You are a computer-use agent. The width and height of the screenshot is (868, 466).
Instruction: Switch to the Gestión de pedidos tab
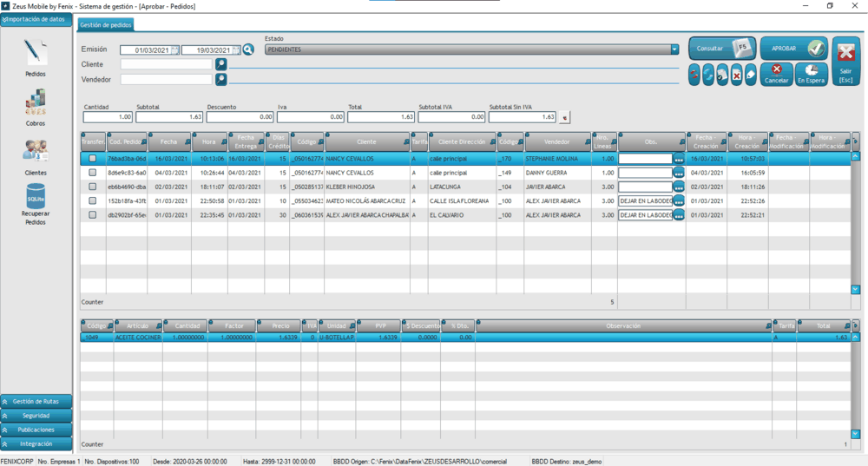pos(106,25)
